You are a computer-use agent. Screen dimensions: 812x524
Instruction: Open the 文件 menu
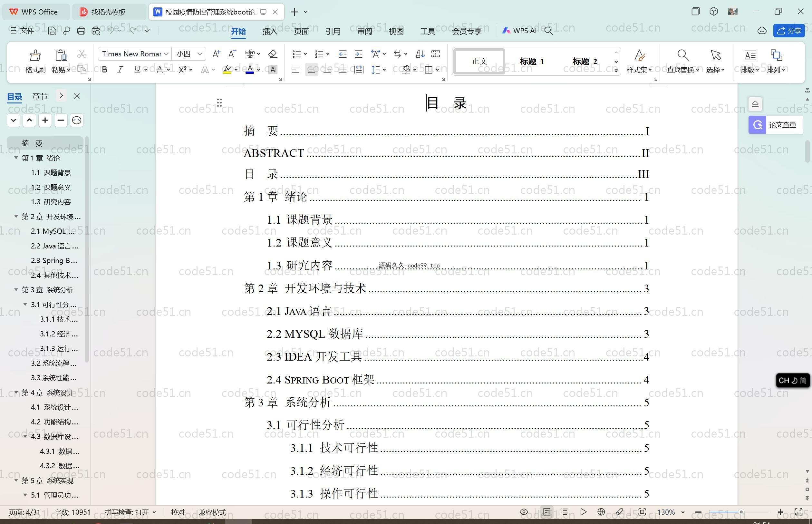point(22,31)
